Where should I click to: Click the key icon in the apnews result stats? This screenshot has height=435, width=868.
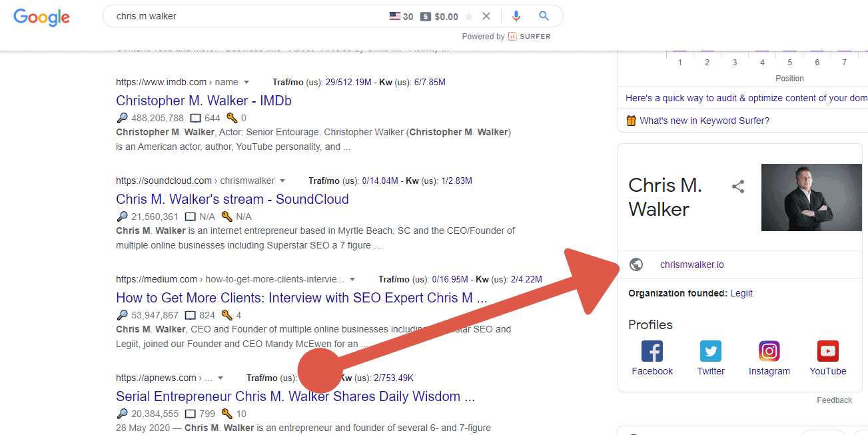pos(226,414)
